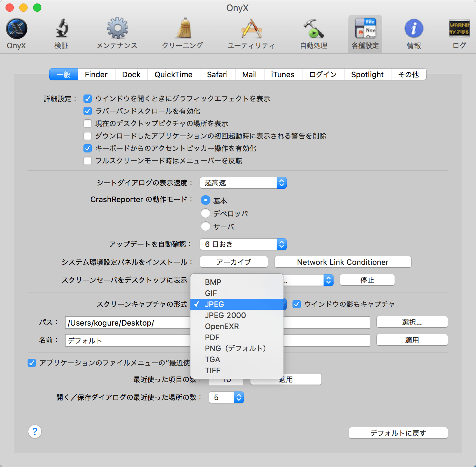Choose TIFF from format menu
The height and width of the screenshot is (467, 476).
237,370
